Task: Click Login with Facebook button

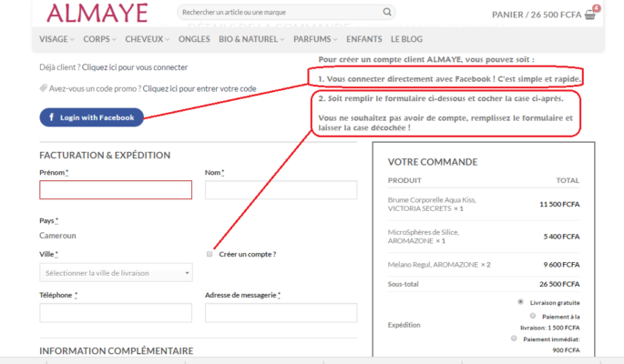Action: pyautogui.click(x=91, y=117)
